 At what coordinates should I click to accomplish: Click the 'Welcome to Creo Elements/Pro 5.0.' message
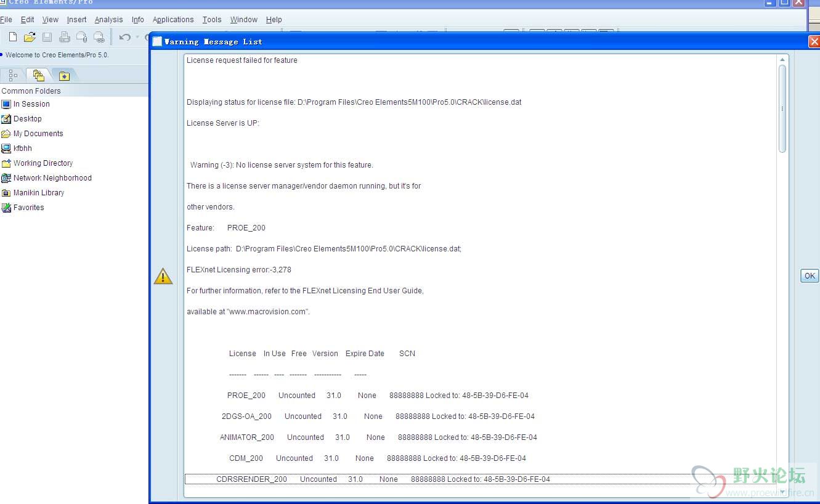pyautogui.click(x=57, y=55)
